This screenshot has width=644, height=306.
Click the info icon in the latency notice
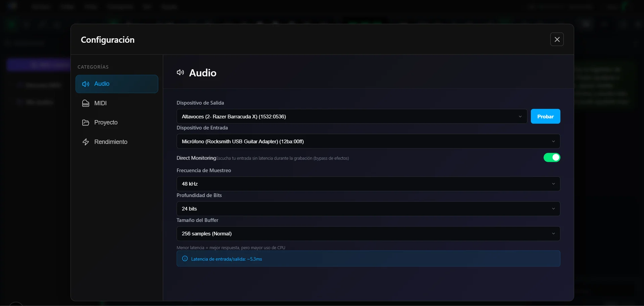coord(185,259)
